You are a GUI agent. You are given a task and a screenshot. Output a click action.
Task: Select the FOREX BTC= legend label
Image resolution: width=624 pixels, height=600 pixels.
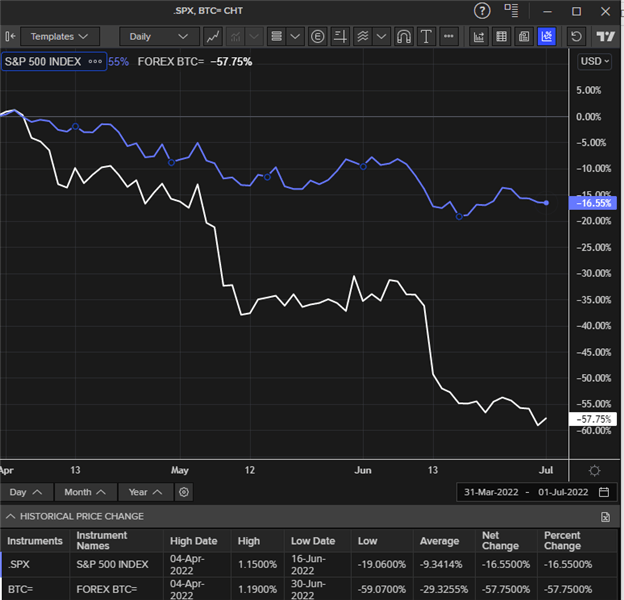click(171, 62)
